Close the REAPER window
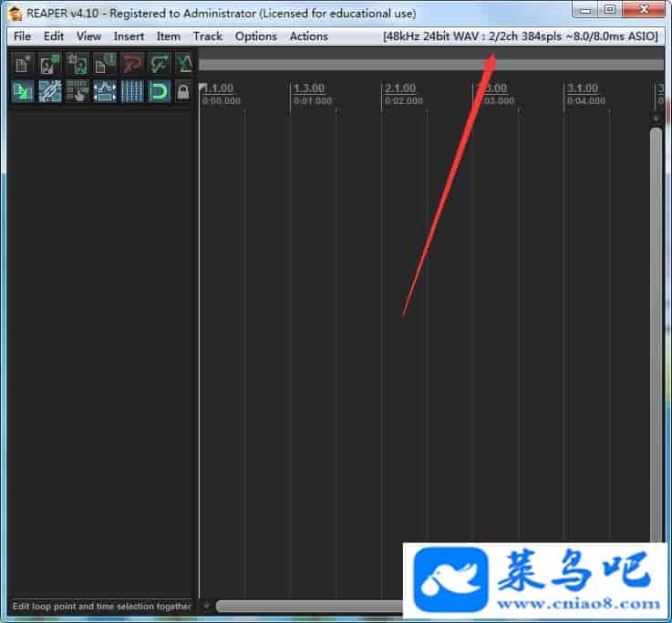 [x=644, y=10]
